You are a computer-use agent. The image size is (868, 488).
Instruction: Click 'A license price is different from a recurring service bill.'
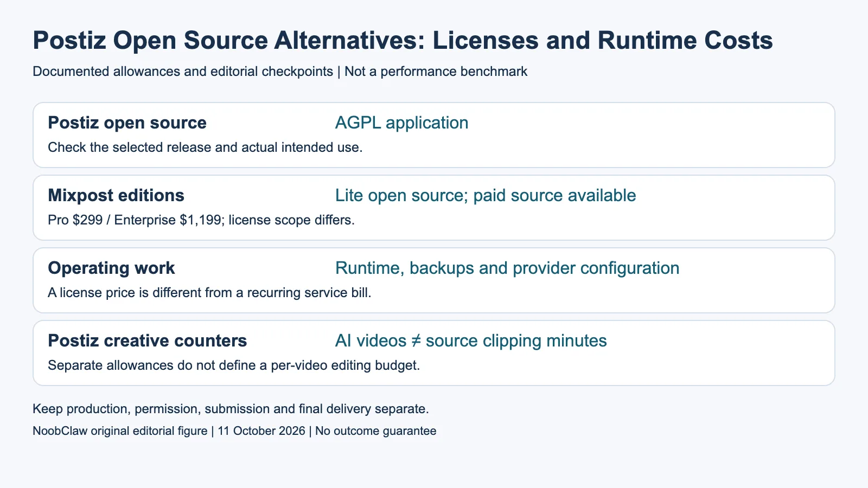point(209,293)
